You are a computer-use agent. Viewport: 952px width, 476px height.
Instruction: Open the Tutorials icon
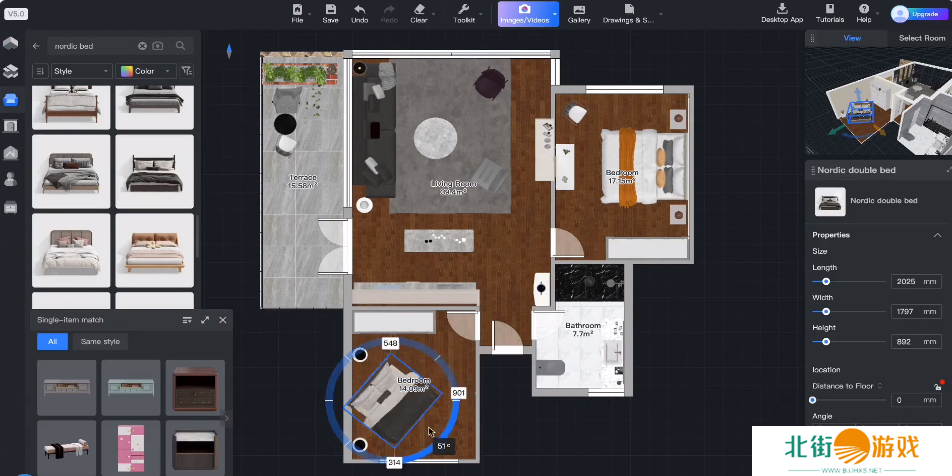coord(829,13)
